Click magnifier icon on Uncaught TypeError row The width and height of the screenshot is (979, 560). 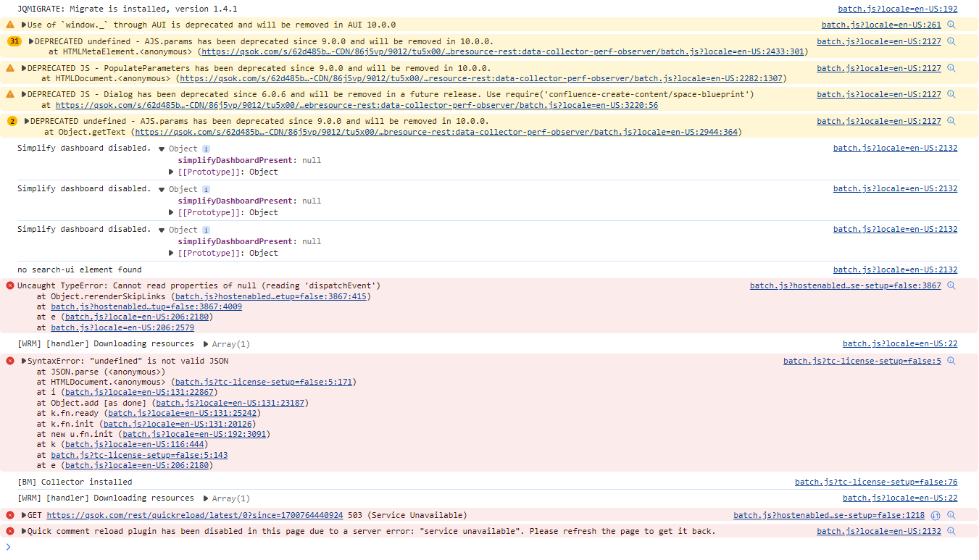[951, 285]
